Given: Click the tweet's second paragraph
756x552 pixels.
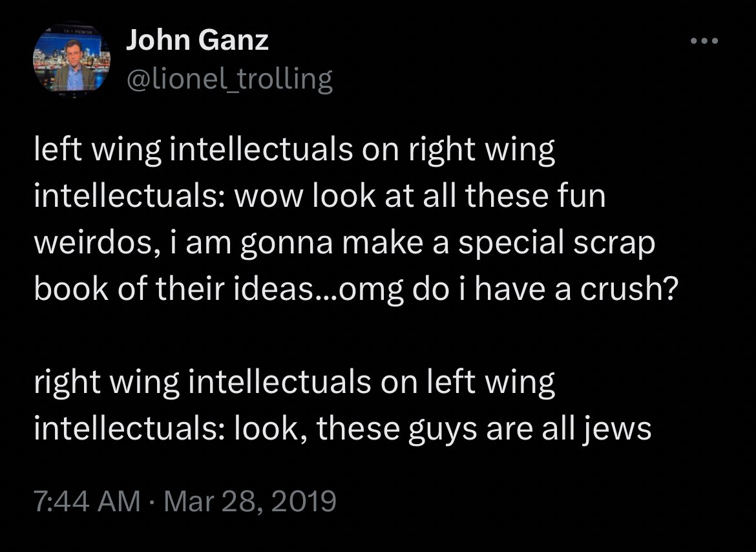Looking at the screenshot, I should click(x=342, y=405).
